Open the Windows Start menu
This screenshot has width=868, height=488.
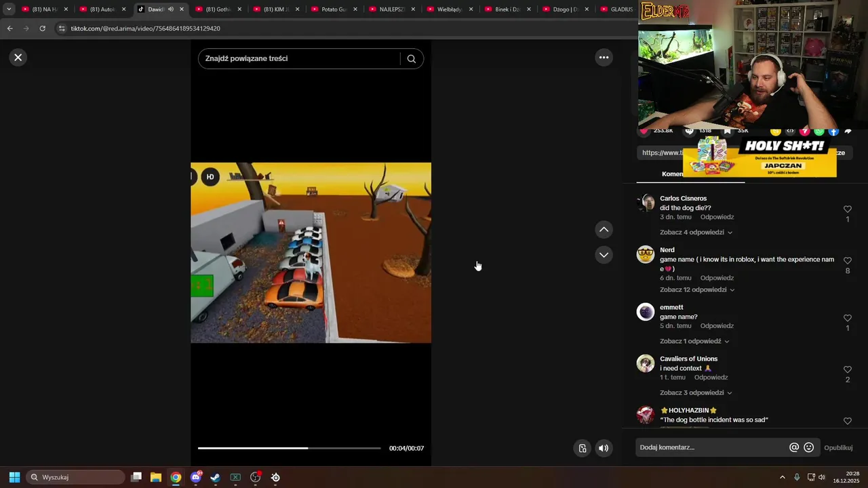click(14, 477)
